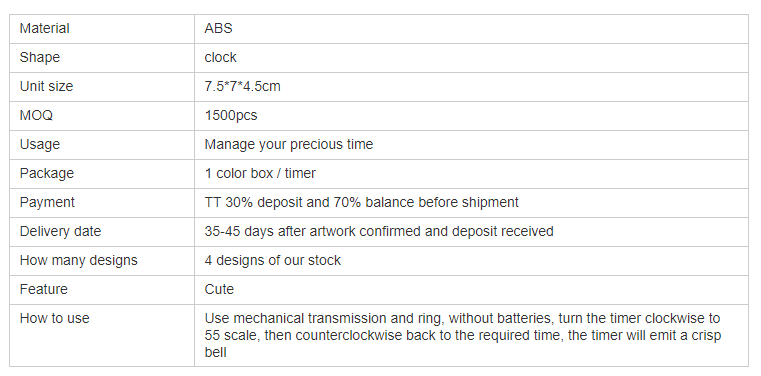This screenshot has height=376, width=761.
Task: Click the Usage row label
Action: pos(40,145)
